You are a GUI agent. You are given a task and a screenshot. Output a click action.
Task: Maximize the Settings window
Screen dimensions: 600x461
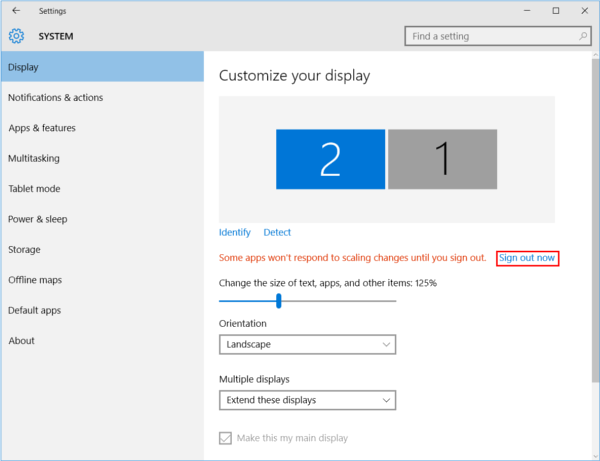(556, 11)
